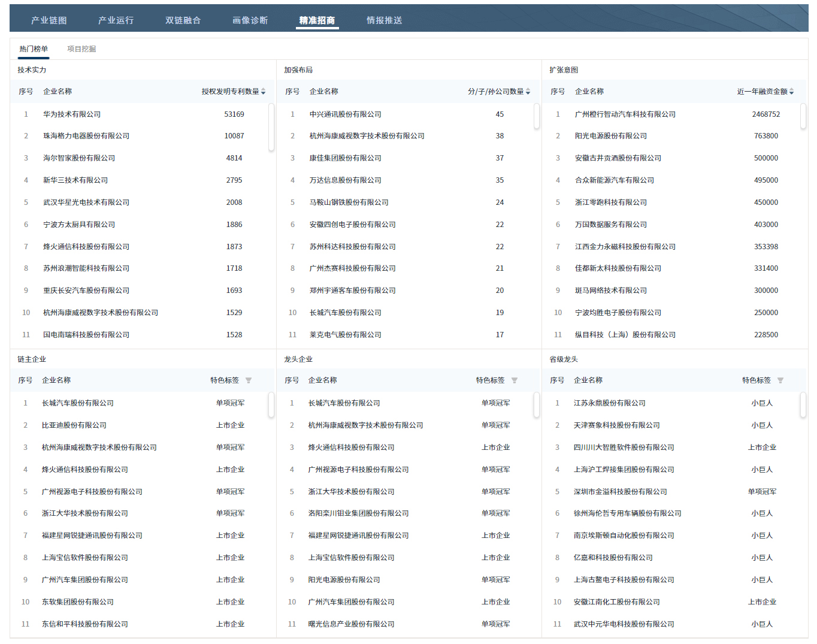The width and height of the screenshot is (817, 644).
Task: Open the 情报推送 tab
Action: pos(385,20)
